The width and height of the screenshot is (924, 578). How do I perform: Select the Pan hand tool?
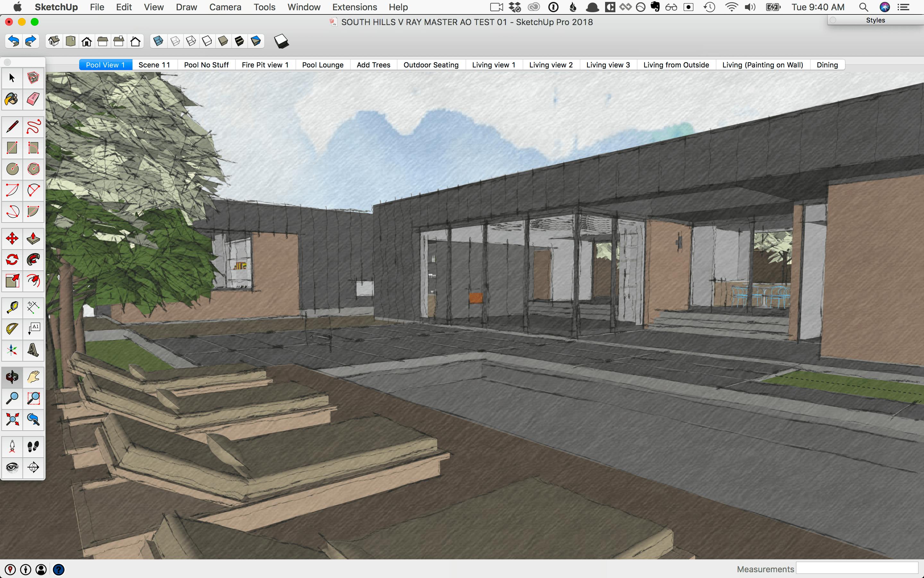pyautogui.click(x=34, y=377)
